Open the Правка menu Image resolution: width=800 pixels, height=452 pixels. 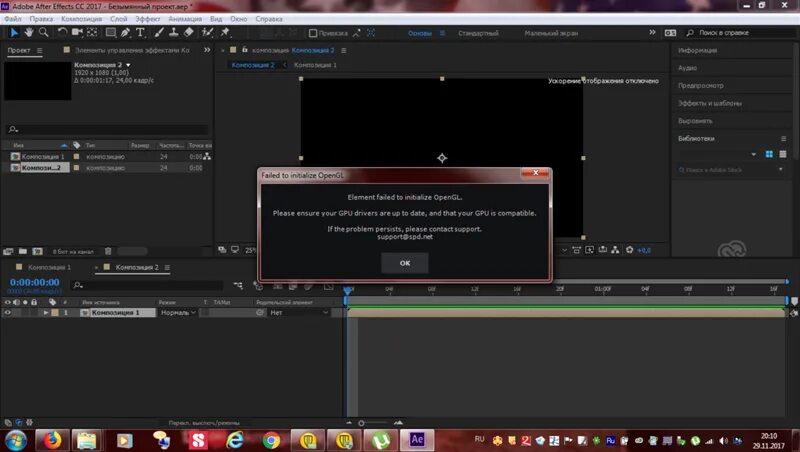(x=41, y=19)
